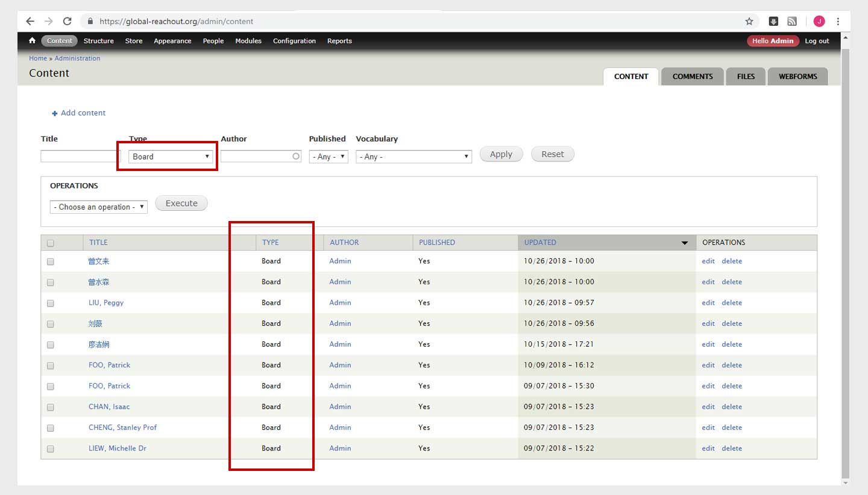Check the CHAN, Isaac row checkbox
Viewport: 868px width, 495px height.
[x=51, y=407]
